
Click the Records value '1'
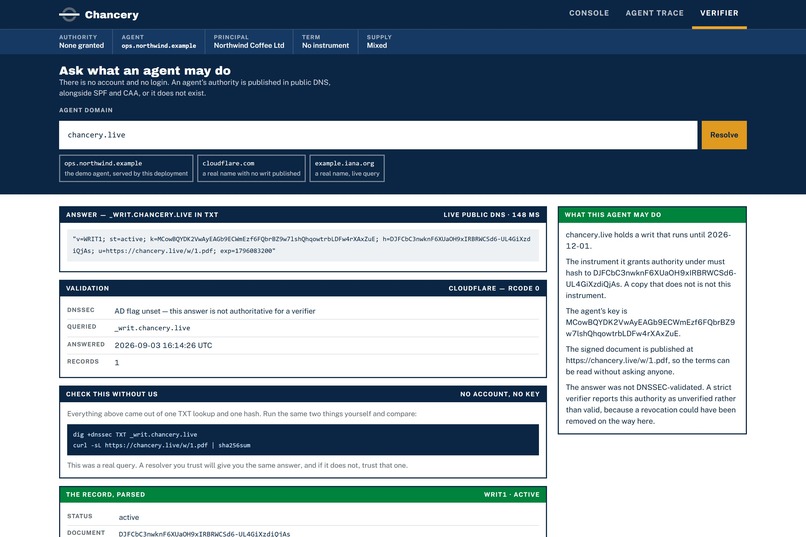point(117,363)
